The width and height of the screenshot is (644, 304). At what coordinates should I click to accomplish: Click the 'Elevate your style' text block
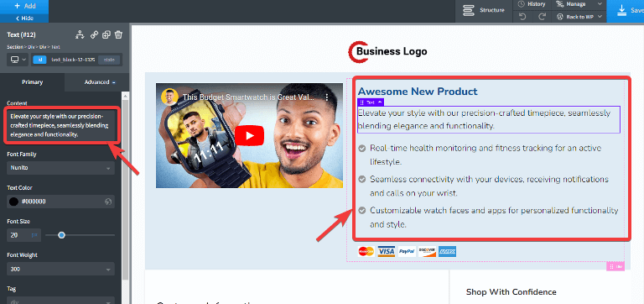pyautogui.click(x=488, y=119)
